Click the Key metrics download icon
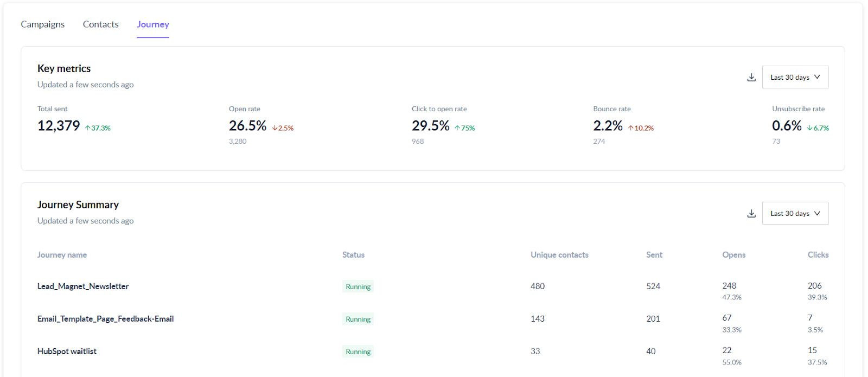Image resolution: width=868 pixels, height=377 pixels. click(x=751, y=78)
